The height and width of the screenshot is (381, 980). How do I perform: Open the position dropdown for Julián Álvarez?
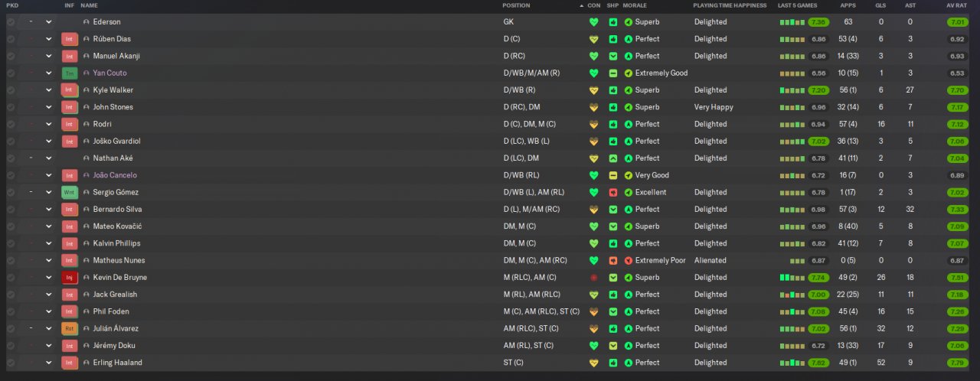point(49,328)
